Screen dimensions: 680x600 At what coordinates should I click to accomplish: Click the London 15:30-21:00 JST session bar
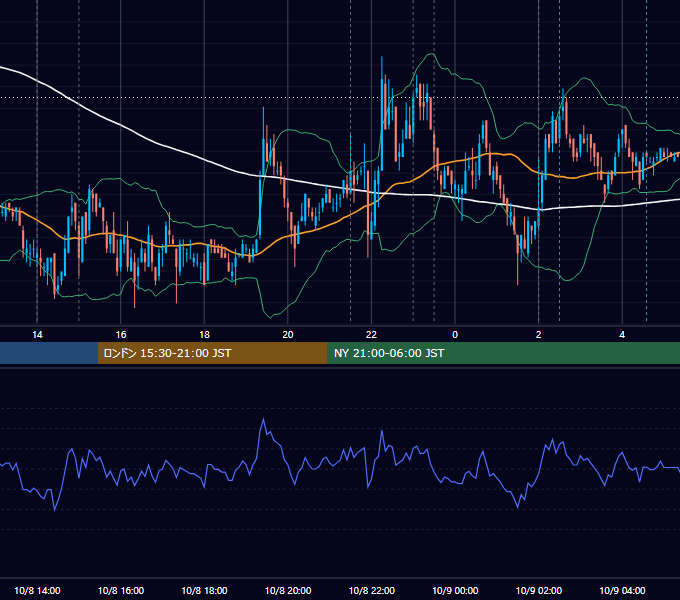pyautogui.click(x=212, y=353)
